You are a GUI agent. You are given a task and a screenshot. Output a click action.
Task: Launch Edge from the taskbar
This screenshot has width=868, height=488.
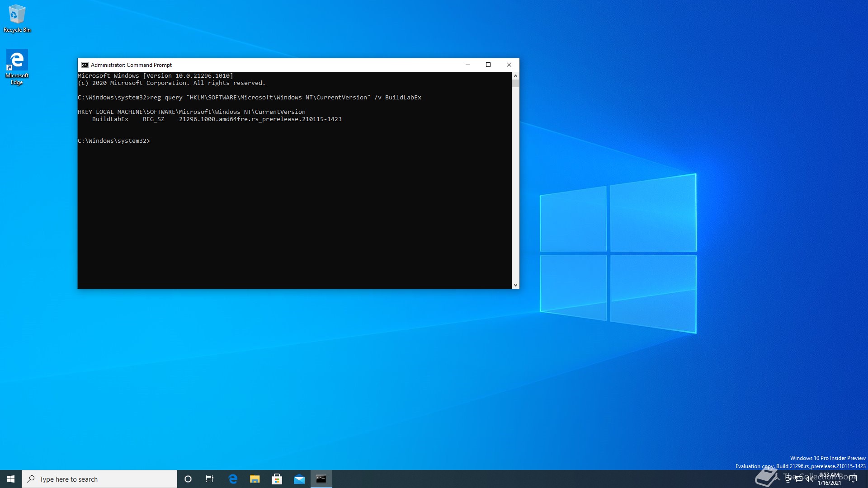233,479
